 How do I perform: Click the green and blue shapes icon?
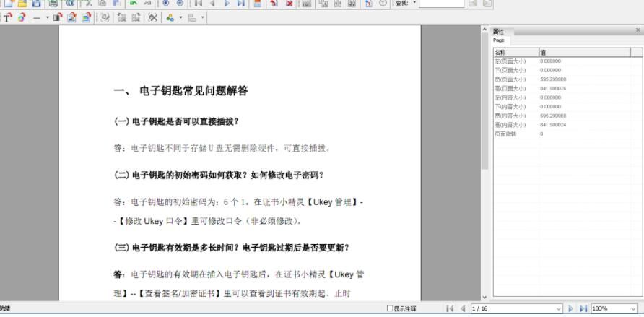click(170, 17)
